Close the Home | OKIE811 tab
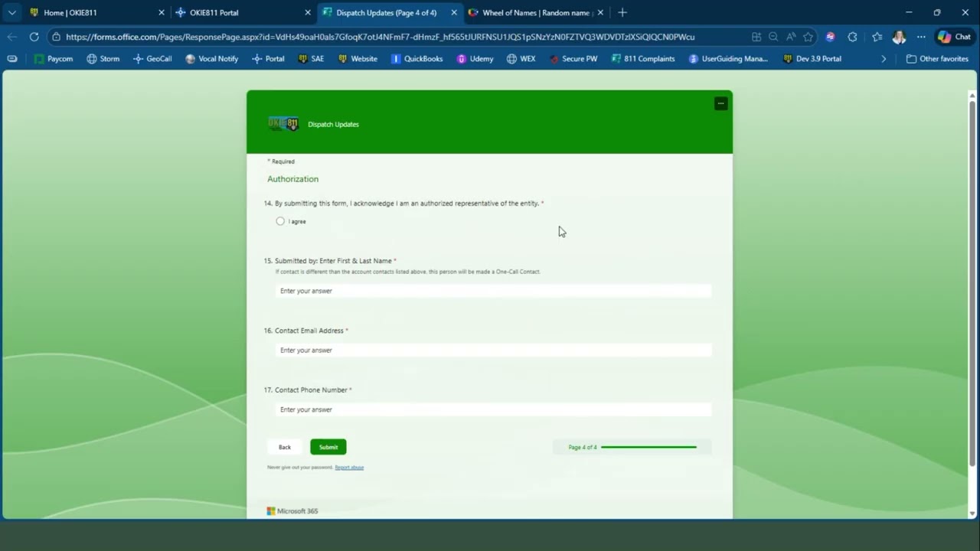Viewport: 980px width, 551px height. click(x=162, y=13)
